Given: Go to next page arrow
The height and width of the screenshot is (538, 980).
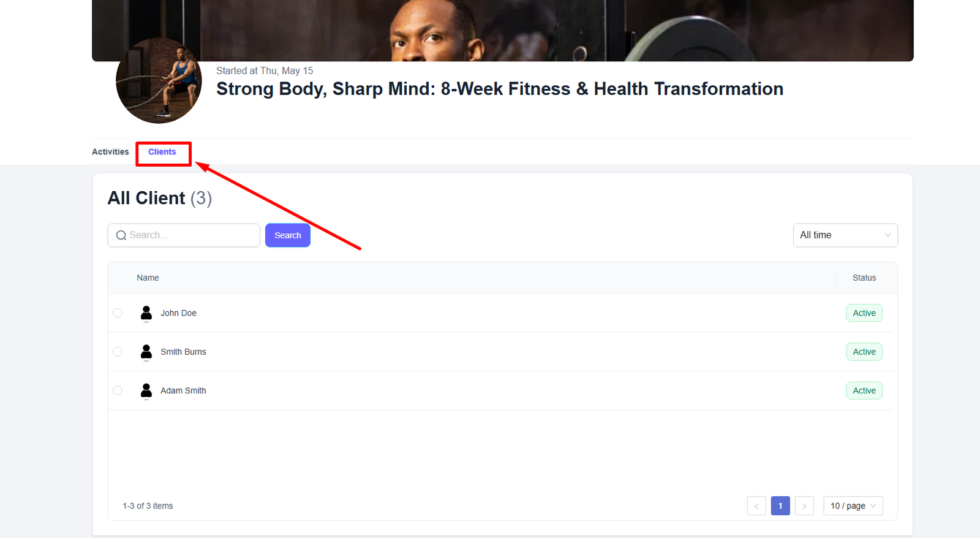Looking at the screenshot, I should point(804,506).
